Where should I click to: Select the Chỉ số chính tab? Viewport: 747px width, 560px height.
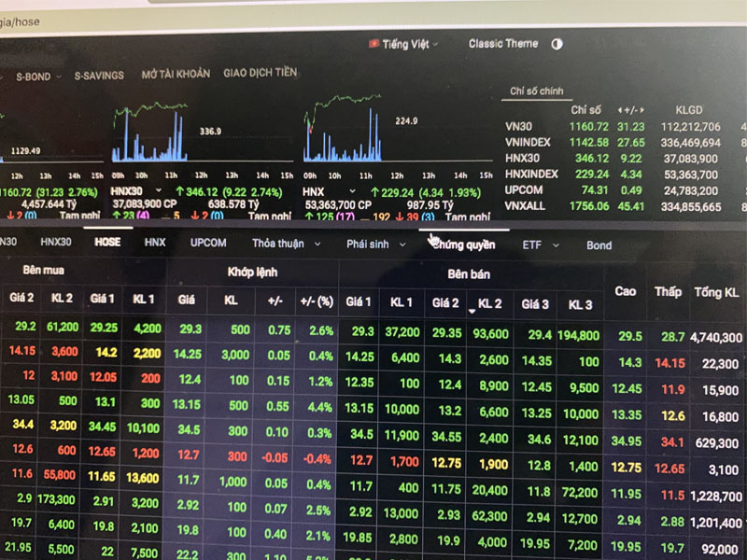pyautogui.click(x=536, y=91)
